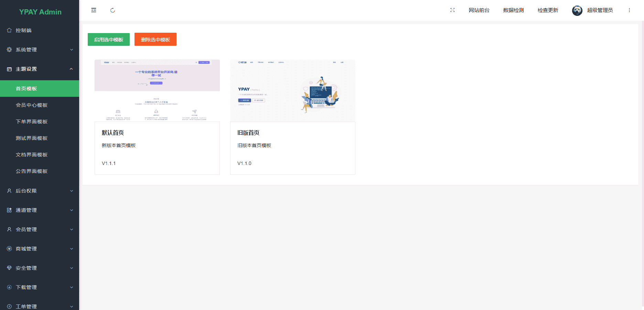Expand the 会员管理 dropdown arrow
The height and width of the screenshot is (310, 644).
pyautogui.click(x=71, y=229)
